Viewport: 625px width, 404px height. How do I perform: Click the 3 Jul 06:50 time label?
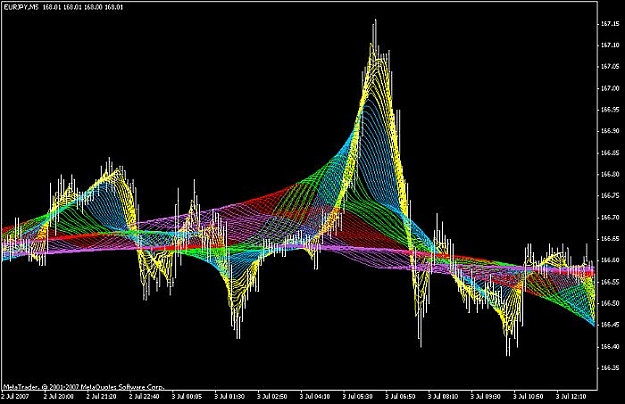click(400, 397)
